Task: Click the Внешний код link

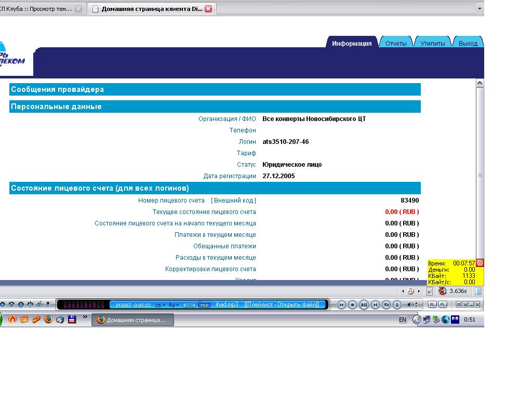Action: [x=233, y=201]
